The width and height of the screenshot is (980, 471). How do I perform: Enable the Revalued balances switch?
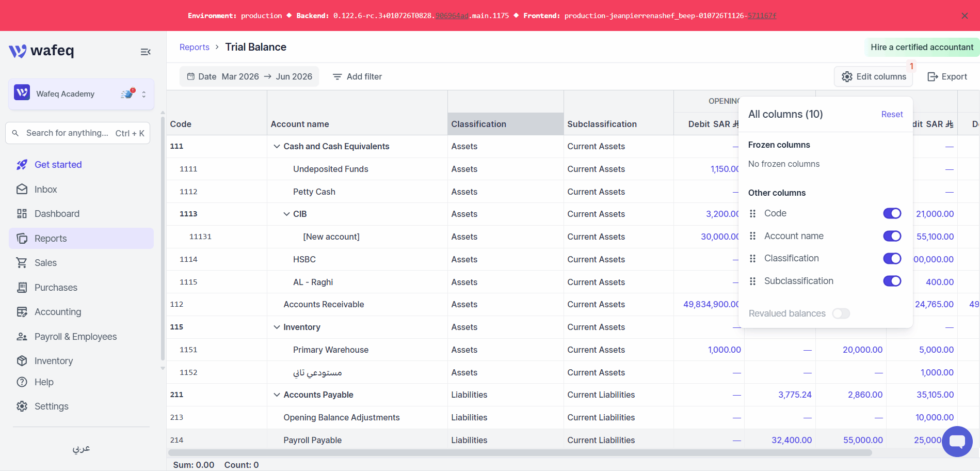[841, 313]
